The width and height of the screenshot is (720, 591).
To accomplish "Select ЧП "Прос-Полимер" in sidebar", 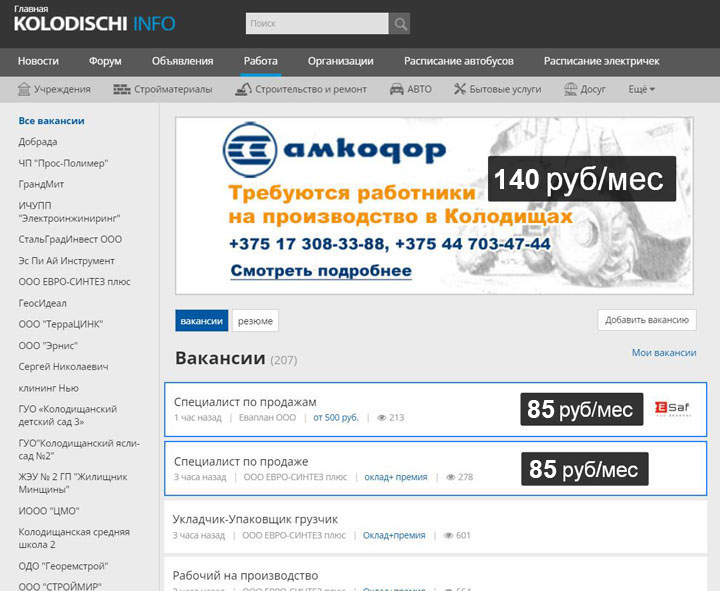I will click(x=63, y=163).
